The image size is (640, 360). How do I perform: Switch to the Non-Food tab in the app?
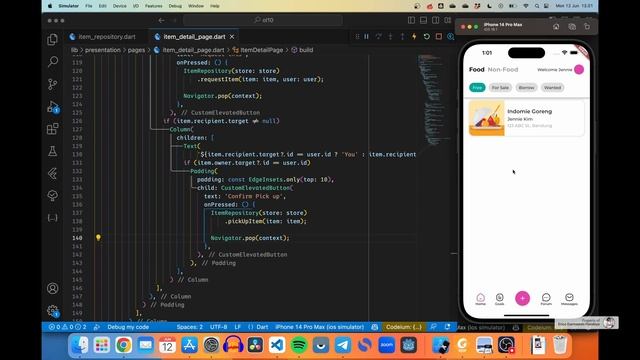tap(503, 69)
